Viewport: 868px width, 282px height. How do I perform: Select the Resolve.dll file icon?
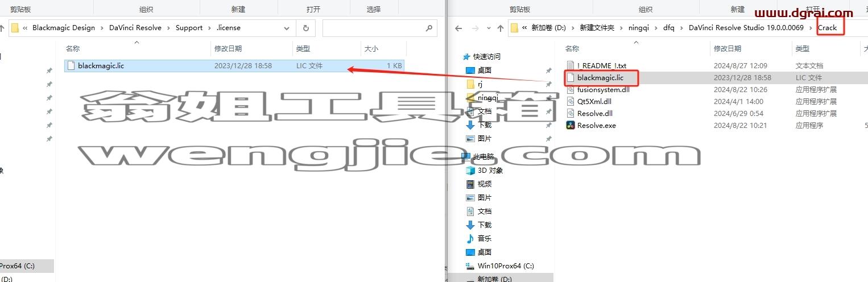(x=571, y=113)
